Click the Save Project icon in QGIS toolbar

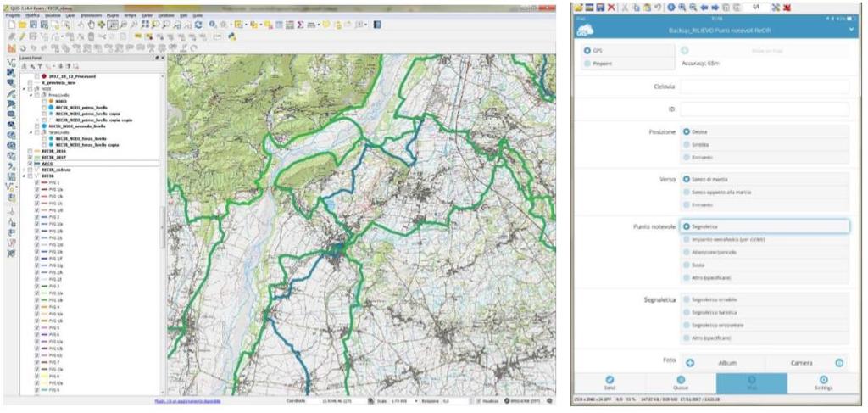click(33, 25)
